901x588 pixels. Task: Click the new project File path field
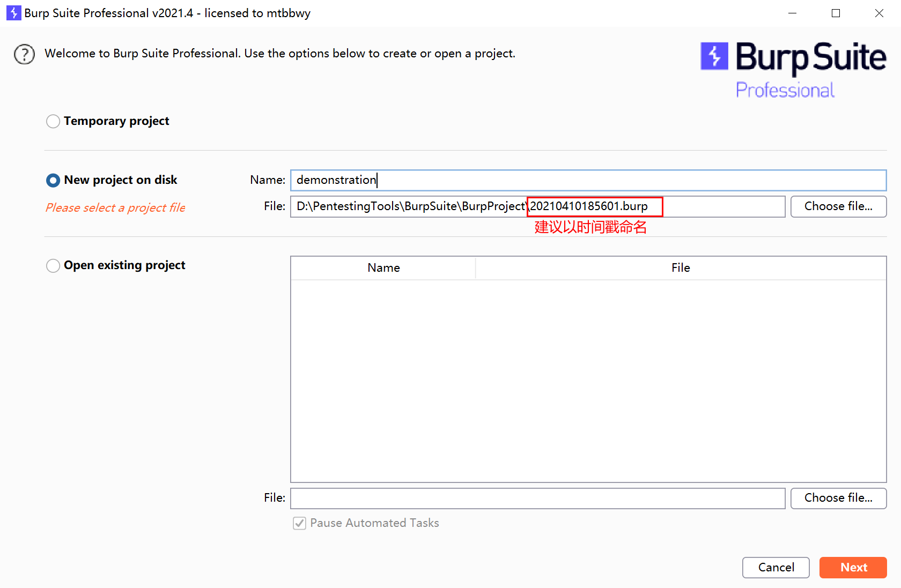[x=538, y=206]
